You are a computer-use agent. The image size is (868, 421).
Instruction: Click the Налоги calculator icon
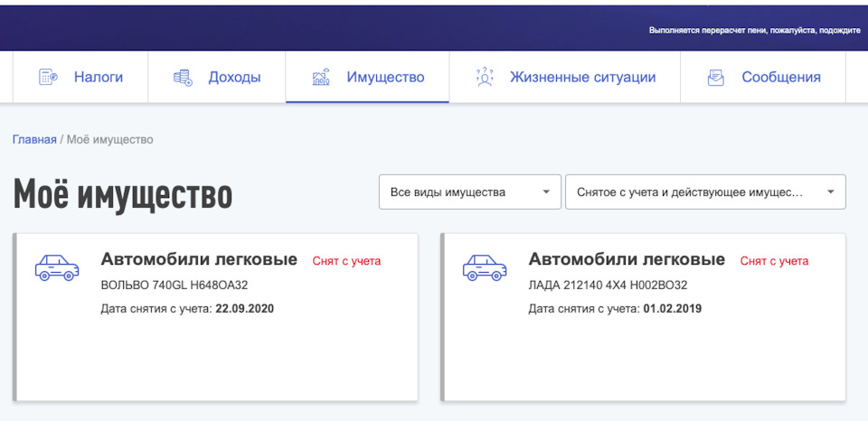[48, 78]
